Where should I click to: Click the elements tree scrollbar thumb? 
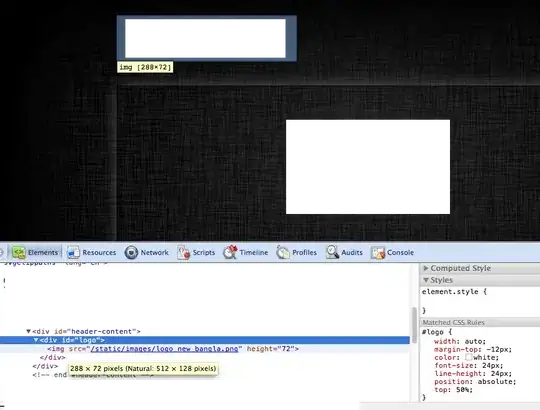coord(414,325)
